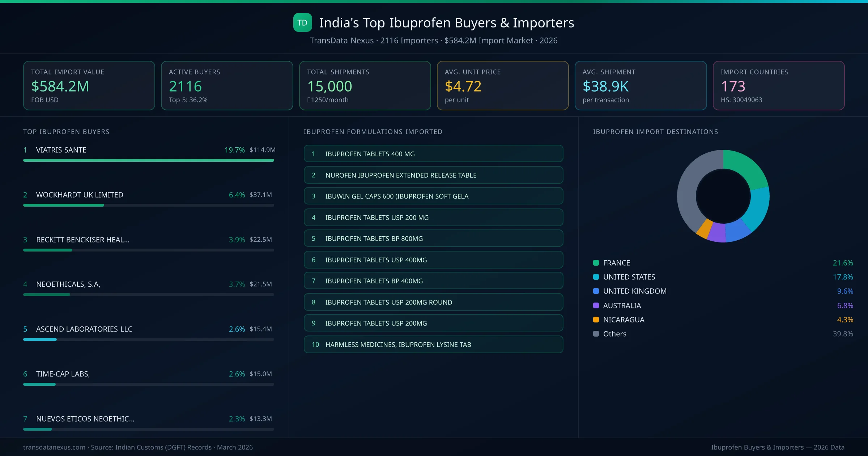Click the TD TransData Nexus logo badge
The image size is (868, 456).
pos(302,22)
